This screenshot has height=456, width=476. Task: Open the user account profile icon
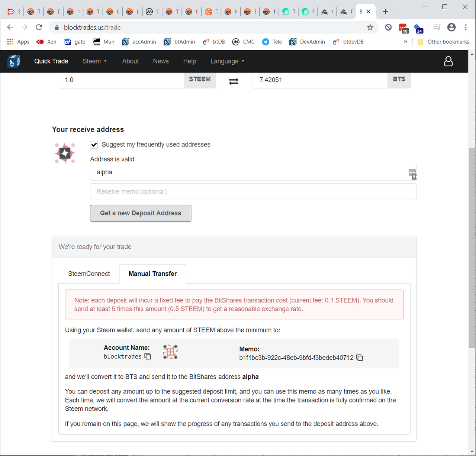click(x=448, y=61)
